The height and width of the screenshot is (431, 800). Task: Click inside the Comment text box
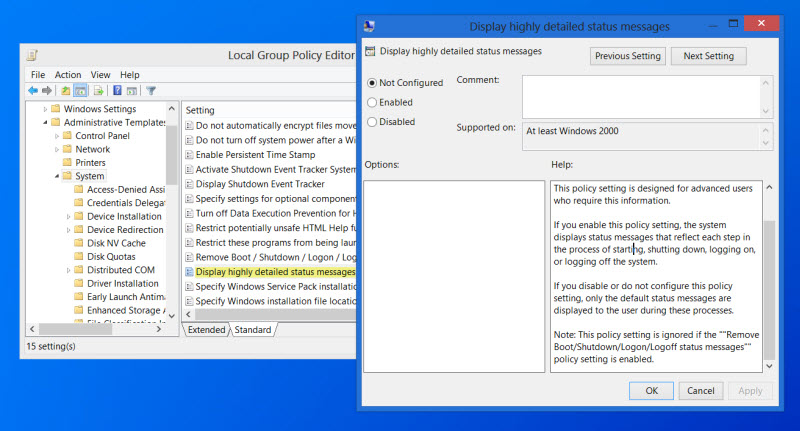[640, 97]
